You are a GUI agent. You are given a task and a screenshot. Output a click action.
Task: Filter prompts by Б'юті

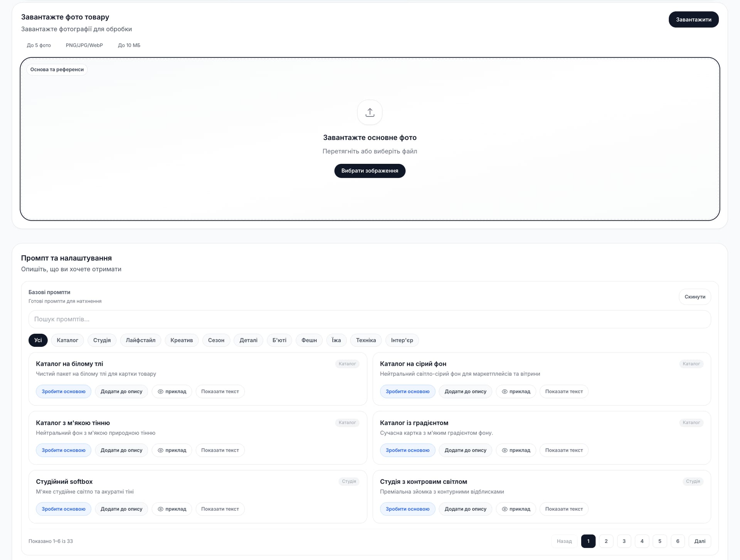(279, 340)
